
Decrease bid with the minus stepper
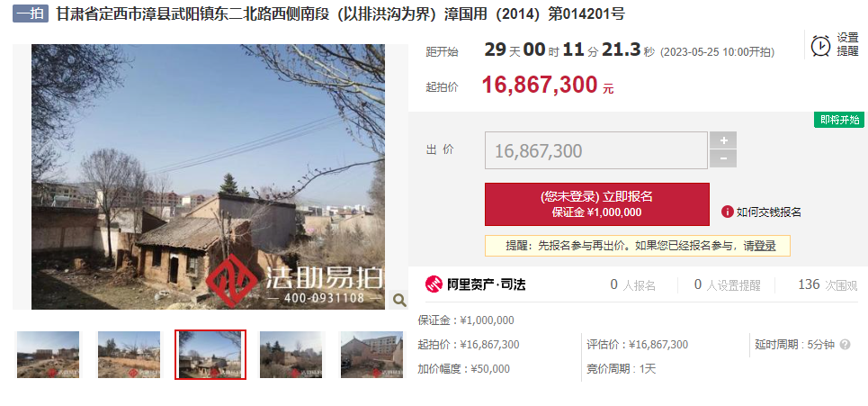pos(723,159)
